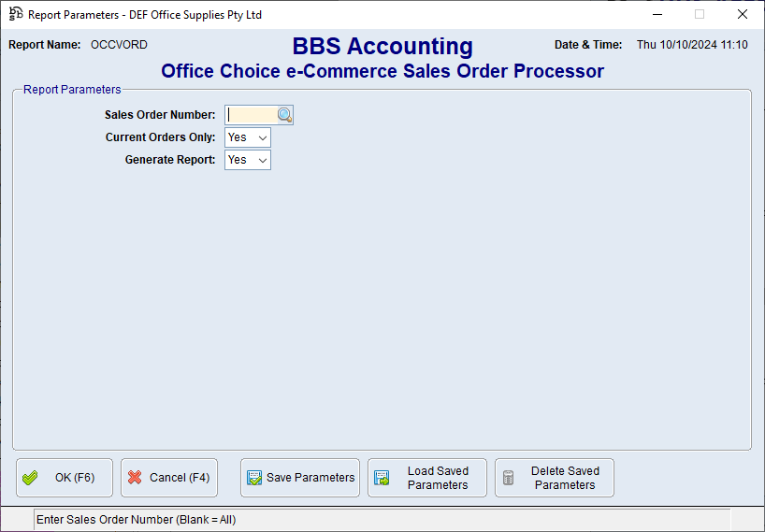
Task: Focus the Sales Order Number input field
Action: (x=252, y=115)
